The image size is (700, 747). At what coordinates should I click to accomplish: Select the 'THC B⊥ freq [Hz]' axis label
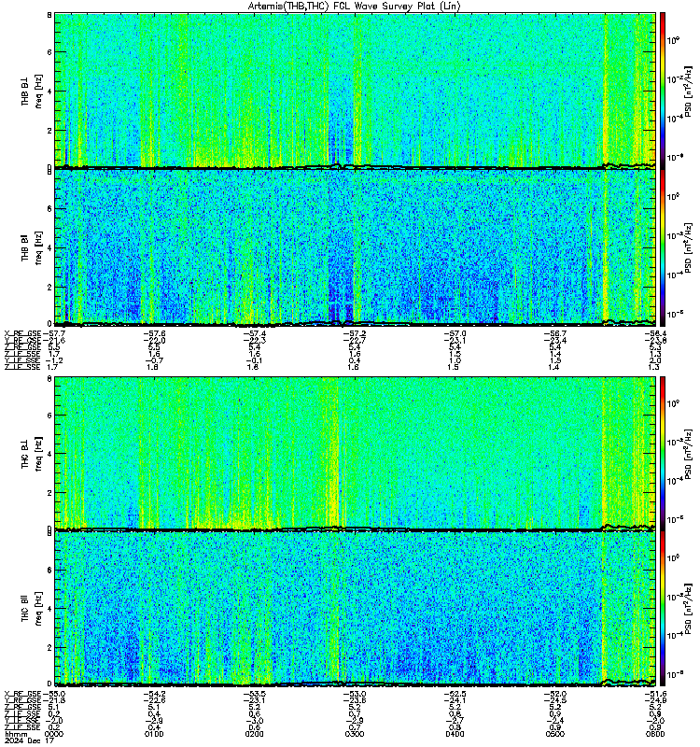tap(32, 453)
